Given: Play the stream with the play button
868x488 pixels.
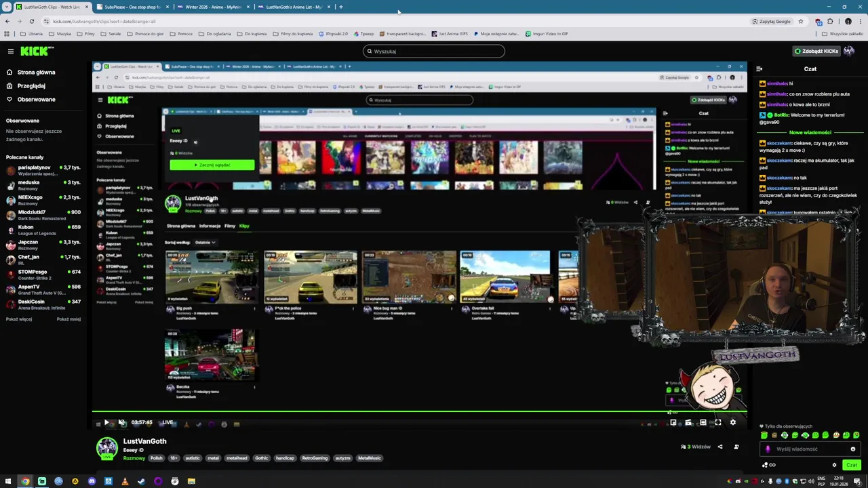Looking at the screenshot, I should click(x=106, y=423).
